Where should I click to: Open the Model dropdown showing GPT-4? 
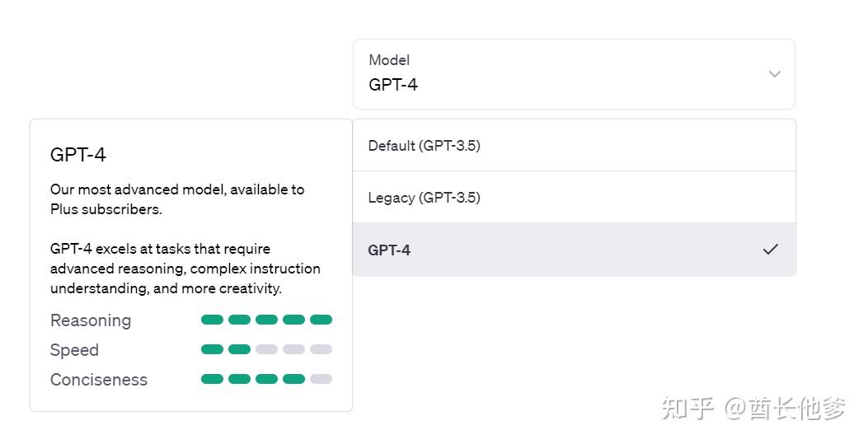click(573, 74)
